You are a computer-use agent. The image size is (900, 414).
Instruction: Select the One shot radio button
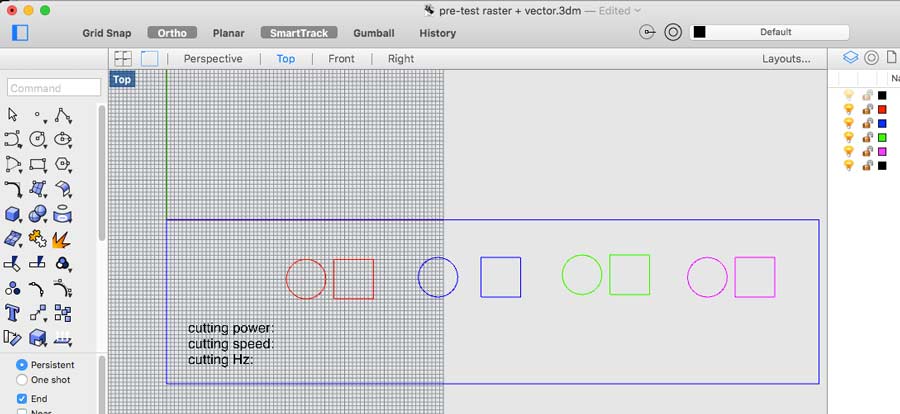click(22, 380)
